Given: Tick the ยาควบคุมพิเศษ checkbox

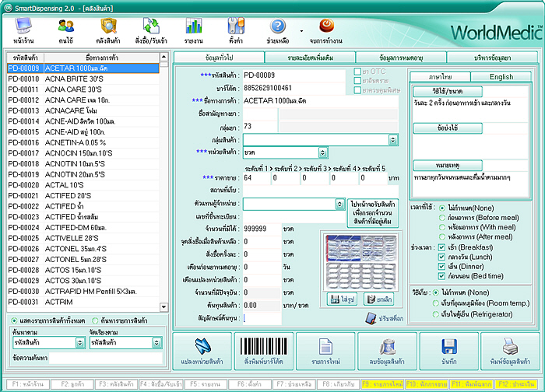Looking at the screenshot, I should point(357,90).
